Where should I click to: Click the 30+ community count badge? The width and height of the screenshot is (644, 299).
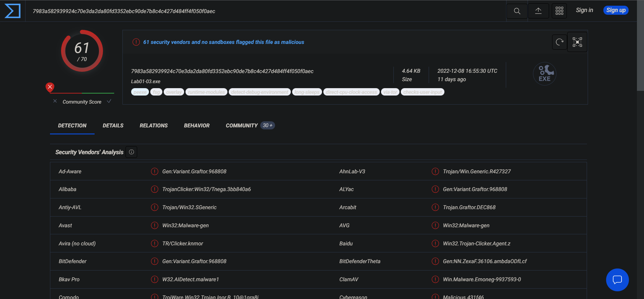(x=268, y=125)
